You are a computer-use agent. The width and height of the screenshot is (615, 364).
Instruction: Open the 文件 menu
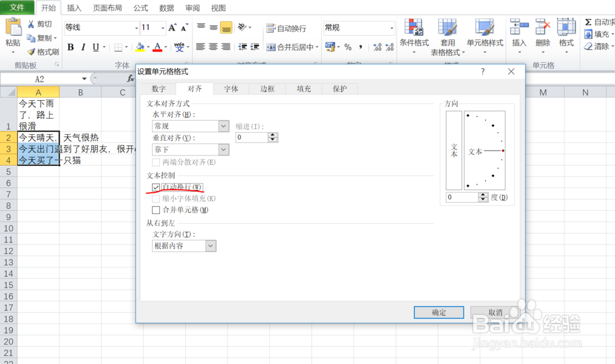pos(17,7)
